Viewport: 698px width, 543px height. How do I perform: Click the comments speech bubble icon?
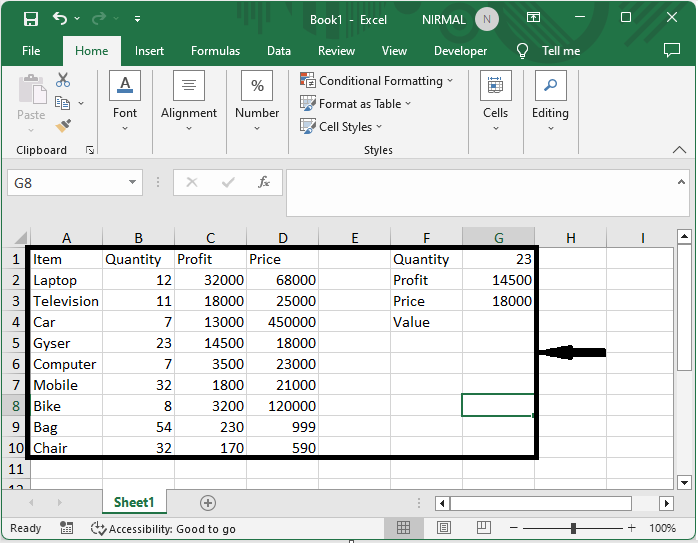(672, 51)
